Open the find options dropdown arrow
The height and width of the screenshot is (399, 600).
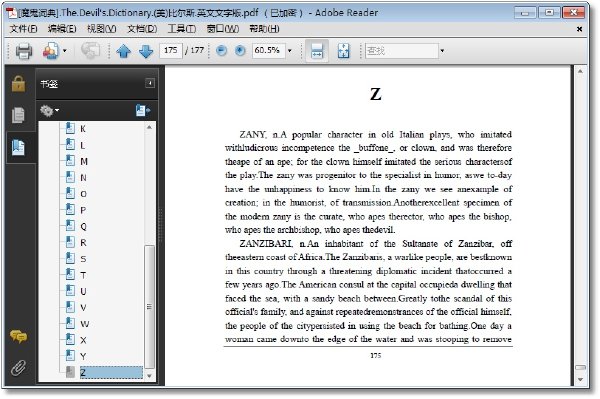pos(442,50)
